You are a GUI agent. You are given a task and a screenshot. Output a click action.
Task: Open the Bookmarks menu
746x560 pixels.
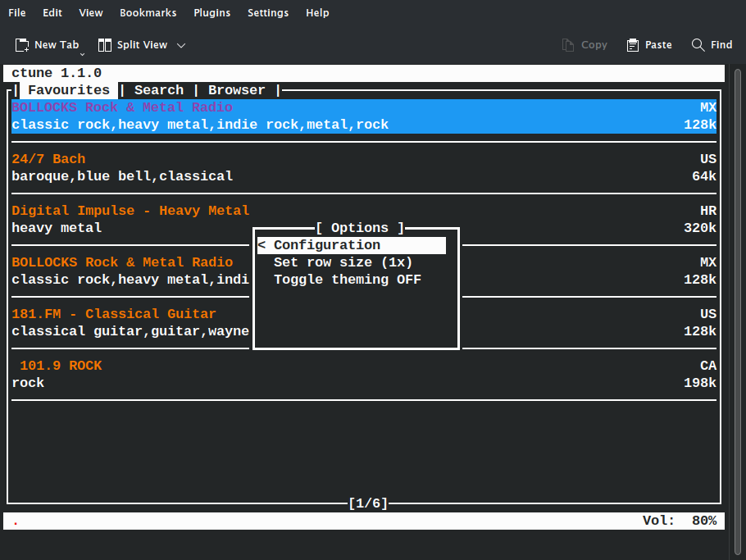tap(148, 13)
